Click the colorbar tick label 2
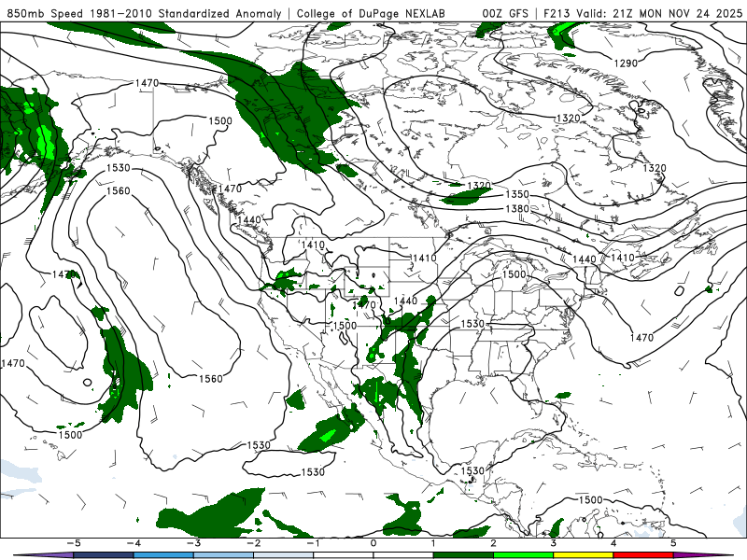Image resolution: width=747 pixels, height=560 pixels. [493, 543]
